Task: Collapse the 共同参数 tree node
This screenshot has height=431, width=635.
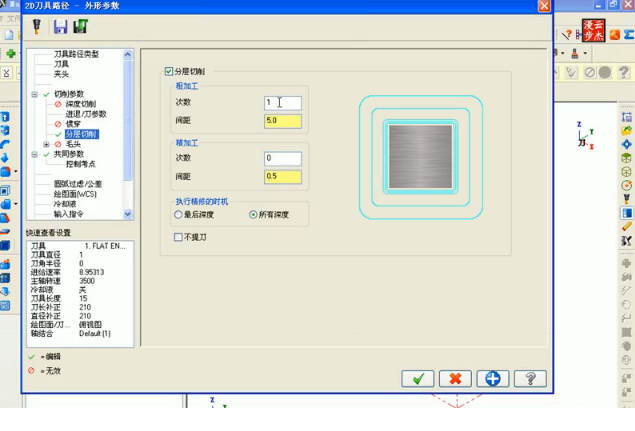Action: [35, 154]
